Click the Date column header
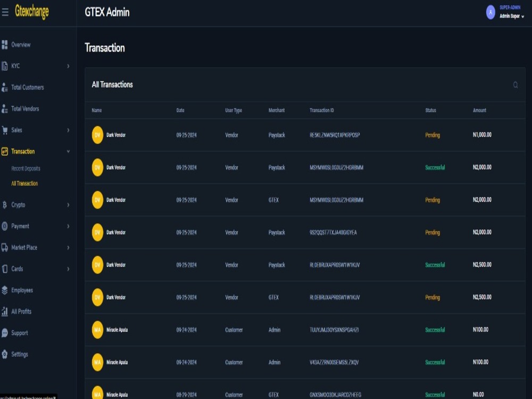Screen dimensions: 532x399 tap(180, 110)
